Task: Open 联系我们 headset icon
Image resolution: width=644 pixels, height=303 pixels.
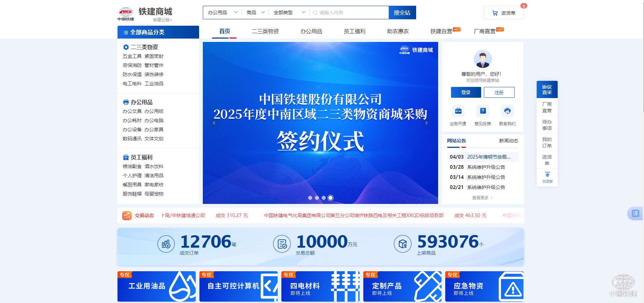Action: click(x=507, y=111)
